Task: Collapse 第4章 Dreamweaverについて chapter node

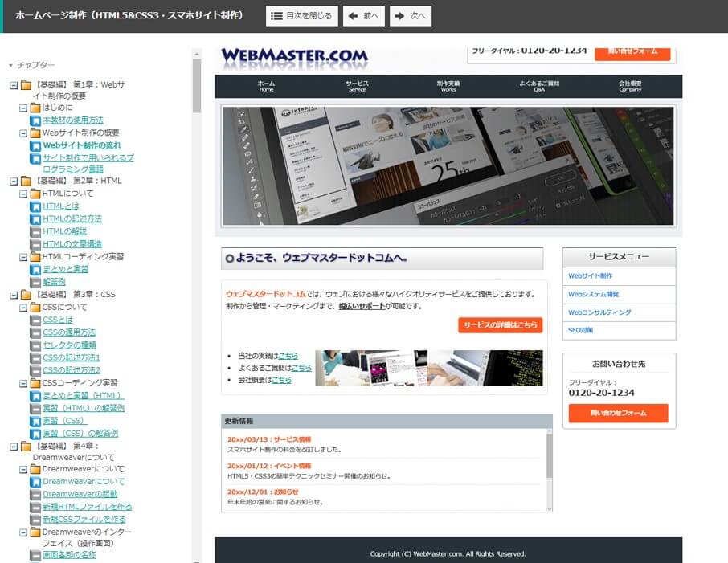Action: point(14,447)
